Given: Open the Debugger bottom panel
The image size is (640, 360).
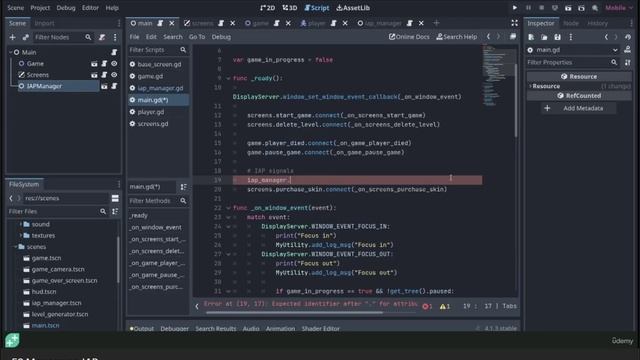Looking at the screenshot, I should [174, 329].
